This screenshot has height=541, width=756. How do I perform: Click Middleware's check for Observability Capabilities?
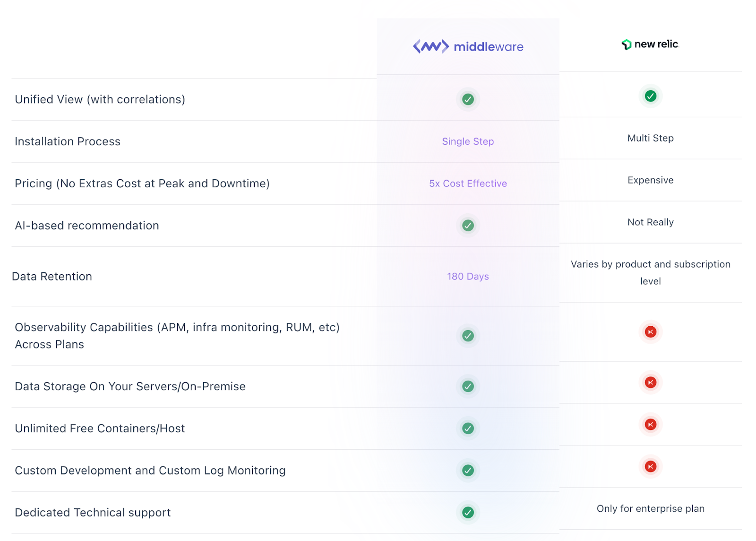(468, 336)
